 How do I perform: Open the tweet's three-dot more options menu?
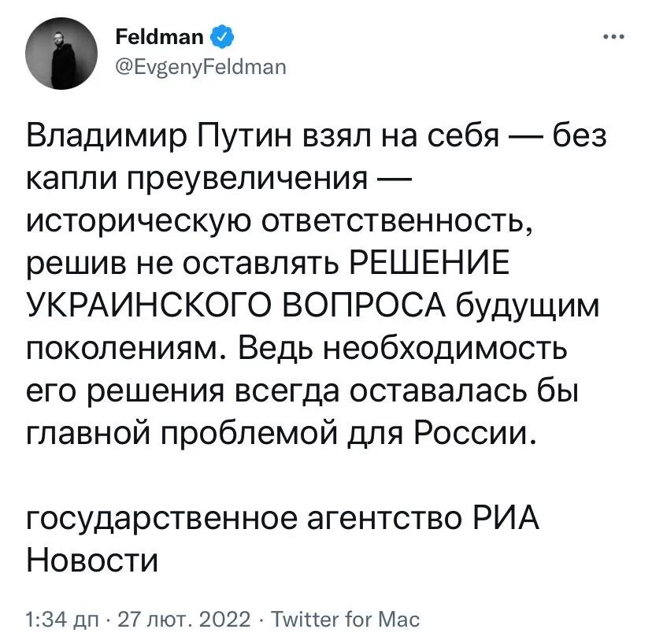613,37
